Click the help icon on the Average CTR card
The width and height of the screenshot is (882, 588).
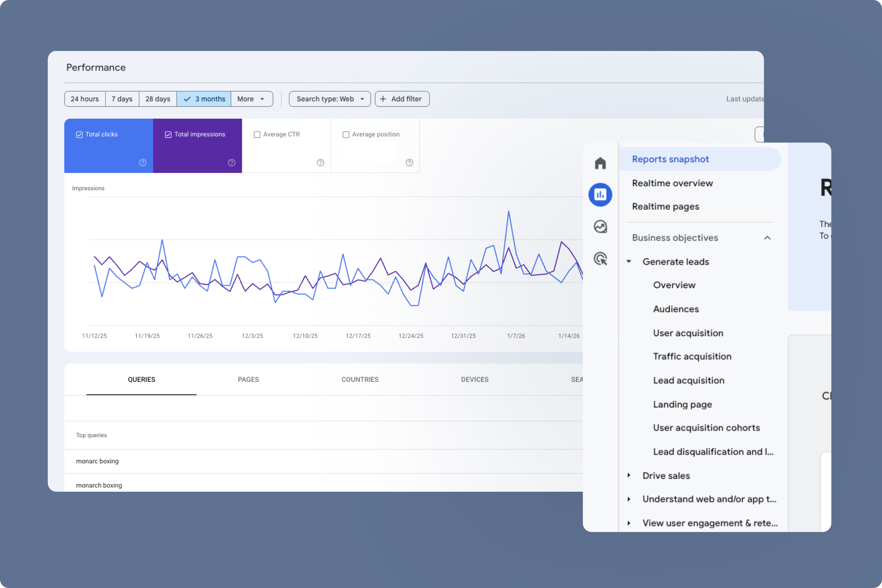coord(320,162)
